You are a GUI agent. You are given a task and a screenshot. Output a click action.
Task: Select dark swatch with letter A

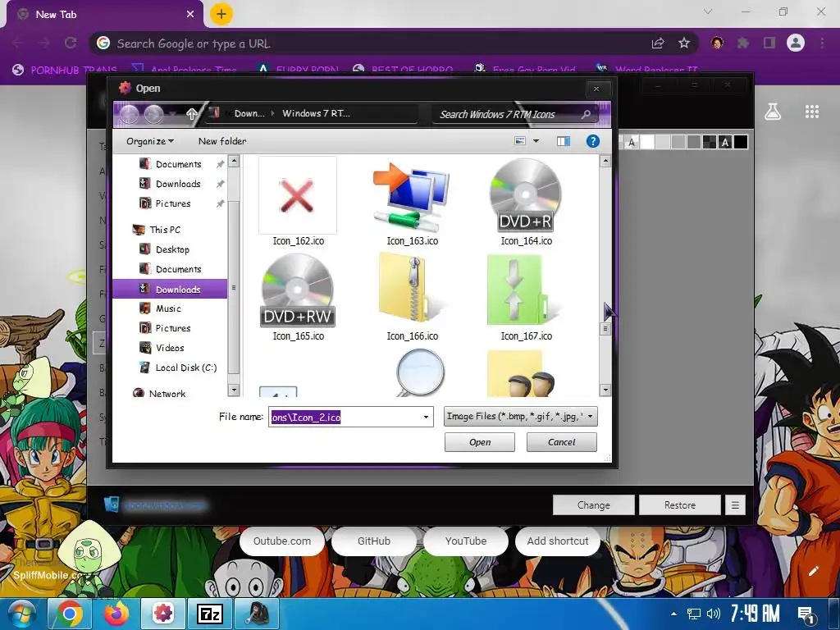coord(725,142)
